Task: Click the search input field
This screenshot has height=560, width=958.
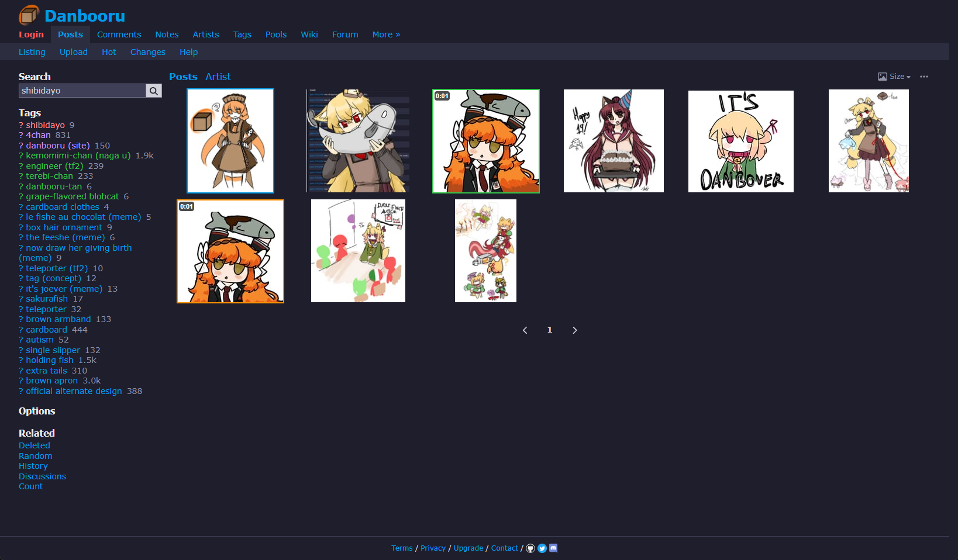Action: tap(82, 91)
